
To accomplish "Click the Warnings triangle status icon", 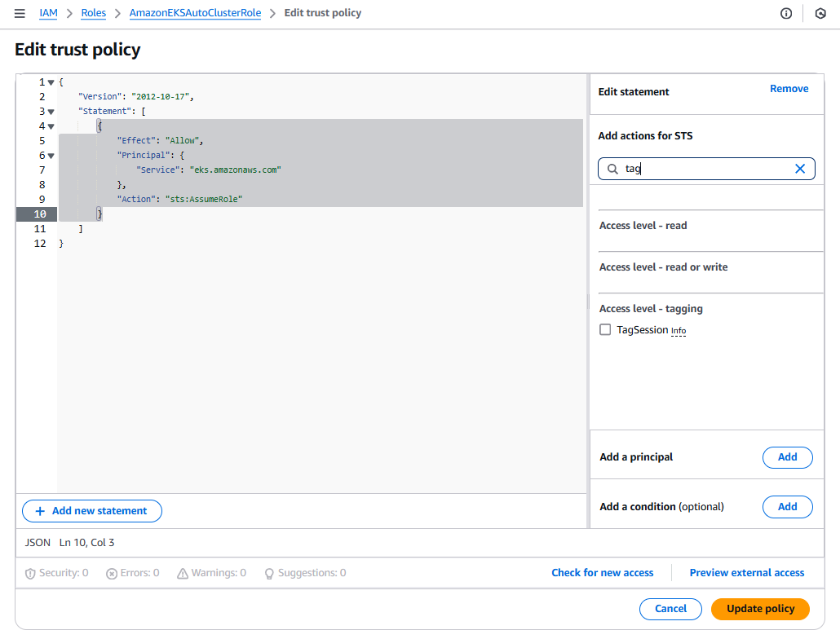I will coord(183,574).
